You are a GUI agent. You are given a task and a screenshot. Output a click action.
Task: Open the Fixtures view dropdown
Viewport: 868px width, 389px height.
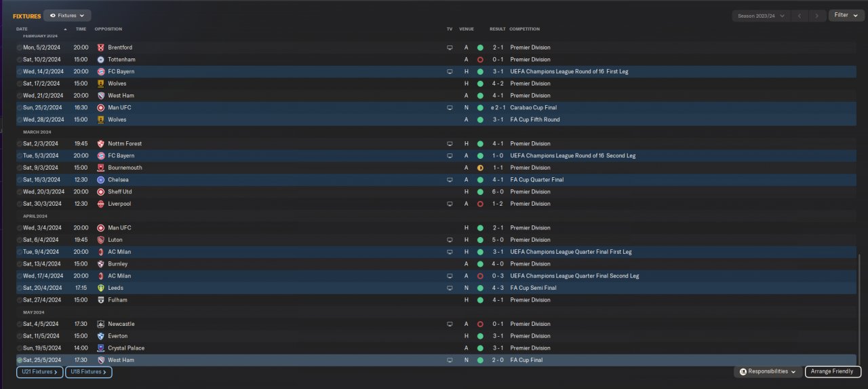[x=67, y=15]
